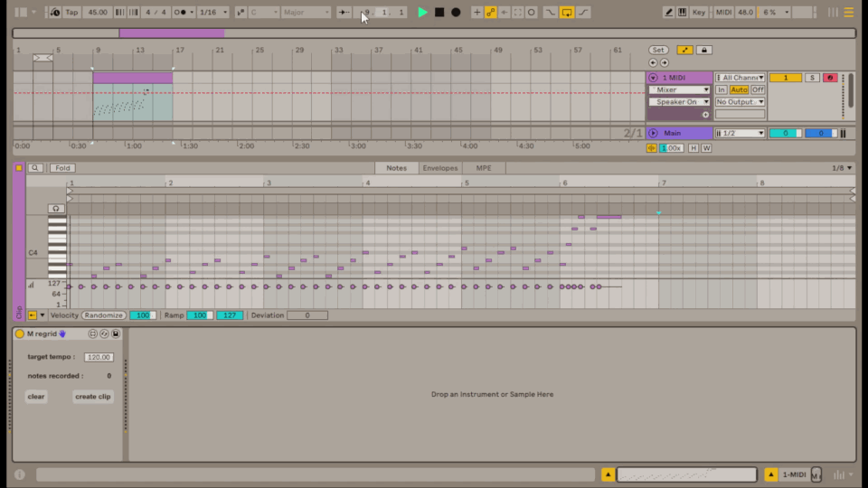Click the Main track volume slider
Image resolution: width=868 pixels, height=488 pixels.
tap(785, 133)
